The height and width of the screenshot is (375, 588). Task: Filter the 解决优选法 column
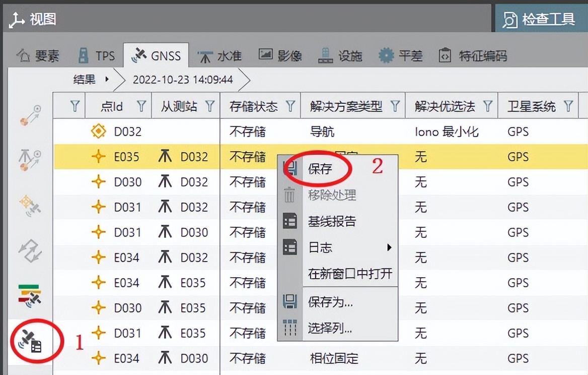(488, 106)
